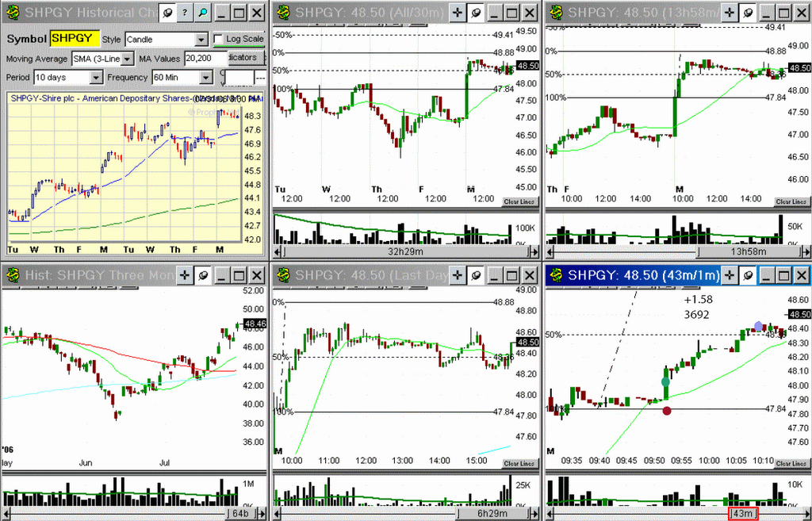Click dollar-sign app icon of All/30m window
This screenshot has height=521, width=812.
coord(283,13)
